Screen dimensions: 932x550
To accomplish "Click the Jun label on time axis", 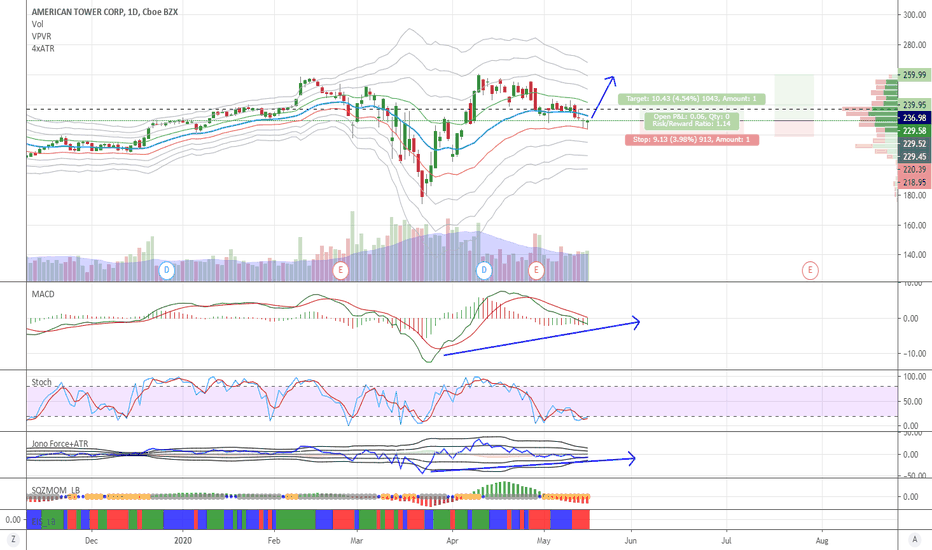I will click(631, 540).
